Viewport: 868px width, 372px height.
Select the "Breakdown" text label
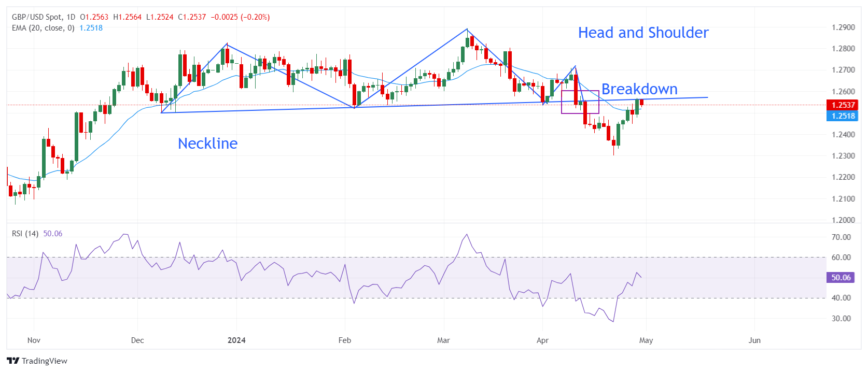click(639, 89)
